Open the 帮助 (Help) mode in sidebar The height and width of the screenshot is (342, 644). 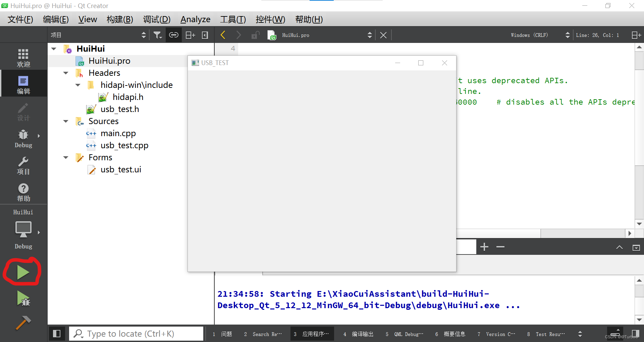click(23, 192)
